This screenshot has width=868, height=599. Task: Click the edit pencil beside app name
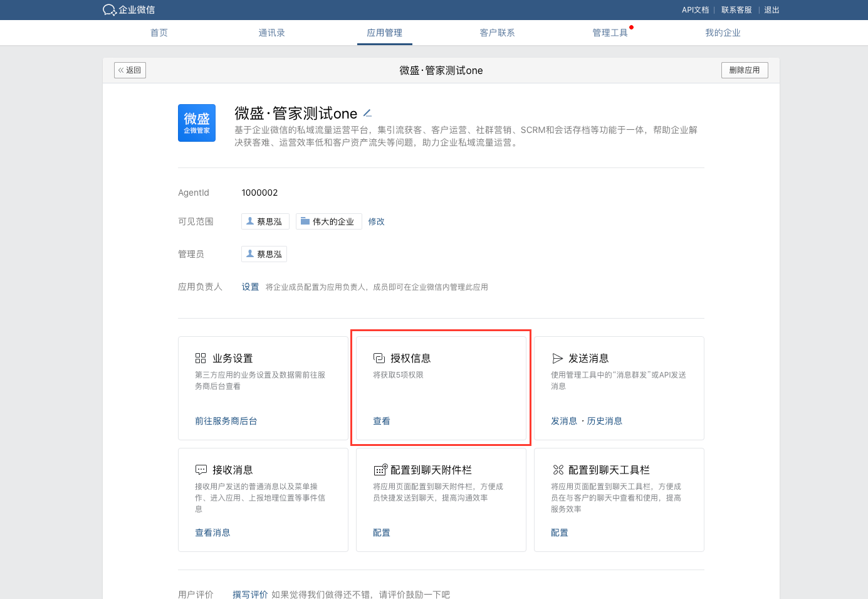pyautogui.click(x=368, y=114)
